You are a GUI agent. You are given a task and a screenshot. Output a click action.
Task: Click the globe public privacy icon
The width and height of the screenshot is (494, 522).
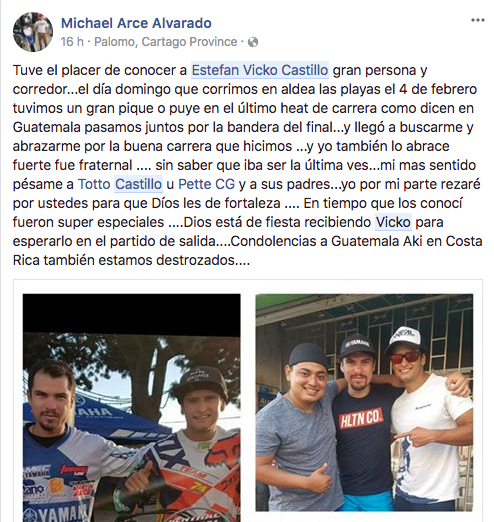253,42
